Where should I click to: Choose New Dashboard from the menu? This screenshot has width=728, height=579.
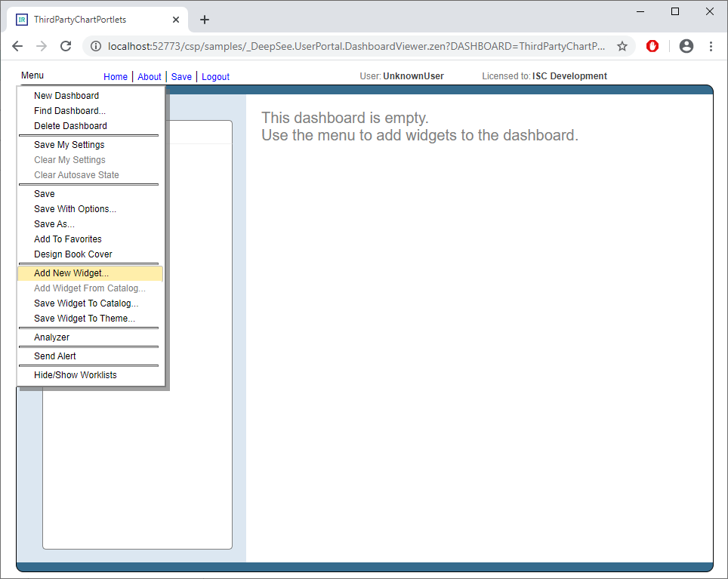pos(91,96)
